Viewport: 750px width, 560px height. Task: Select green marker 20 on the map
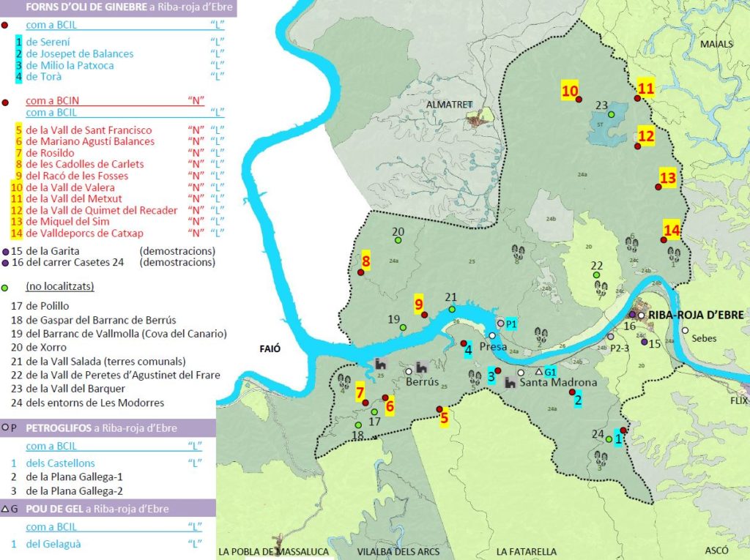click(x=398, y=241)
